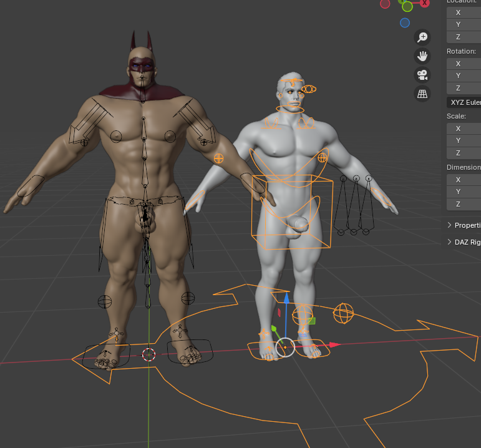Click the white circle move gizmo center
Image resolution: width=481 pixels, height=448 pixels.
click(x=285, y=348)
